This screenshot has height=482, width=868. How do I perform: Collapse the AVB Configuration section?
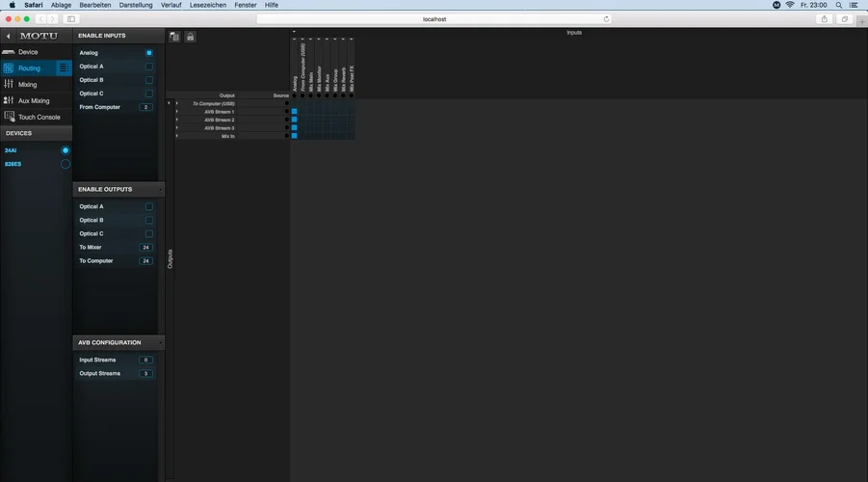161,342
